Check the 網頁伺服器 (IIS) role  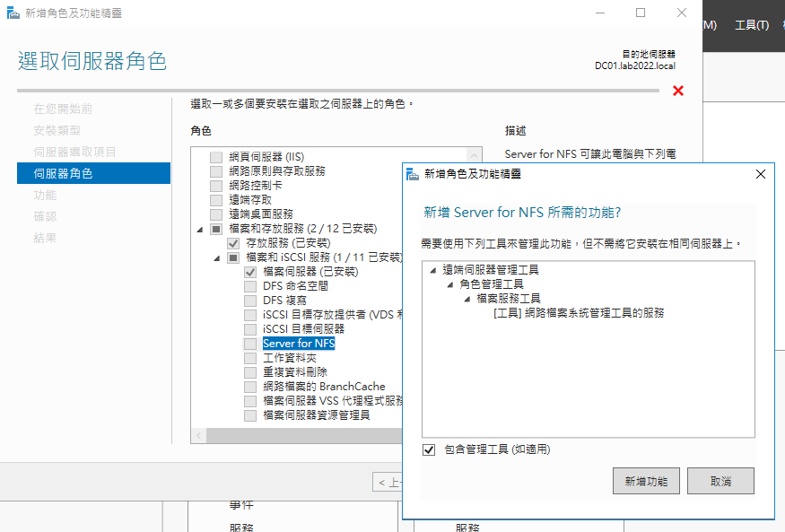(216, 157)
